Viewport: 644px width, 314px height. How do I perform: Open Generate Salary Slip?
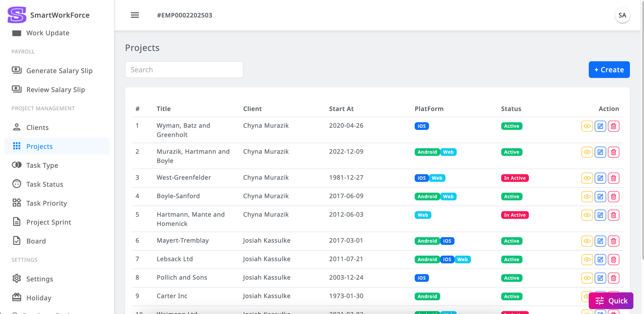pos(59,71)
